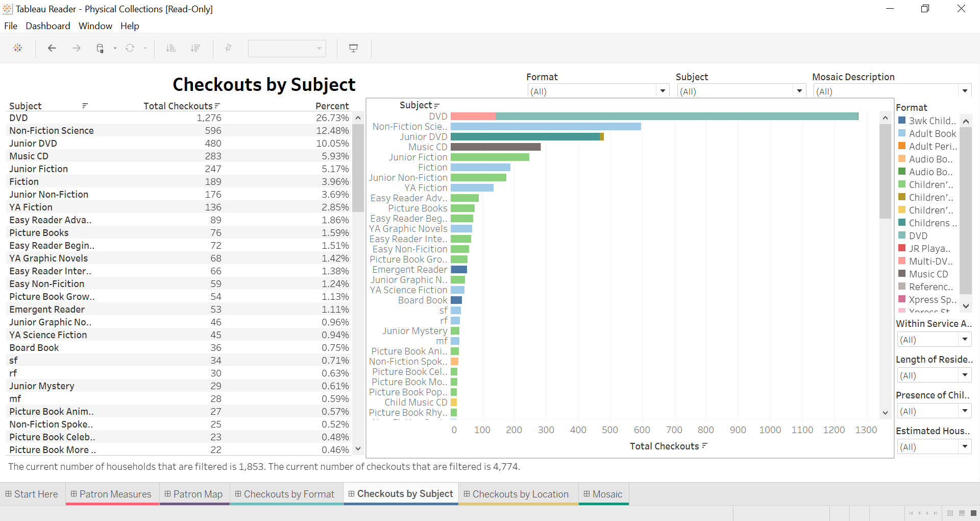Open the Format filter dropdown

[x=663, y=91]
